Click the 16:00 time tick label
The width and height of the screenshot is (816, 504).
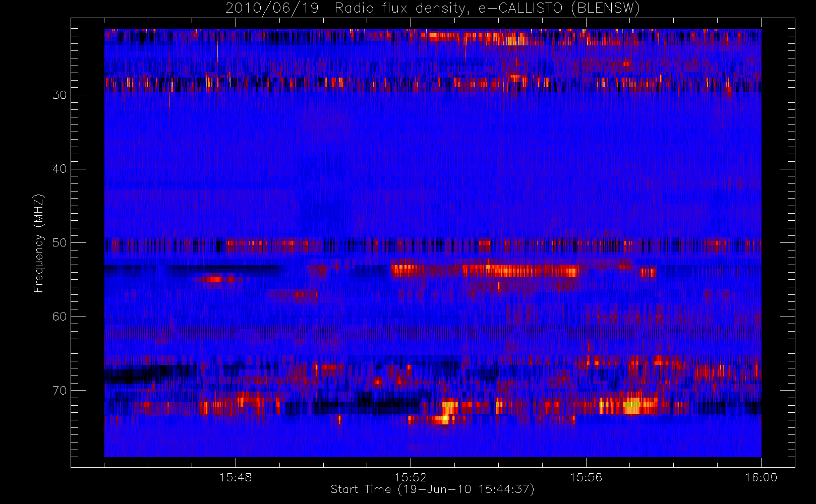(x=761, y=477)
